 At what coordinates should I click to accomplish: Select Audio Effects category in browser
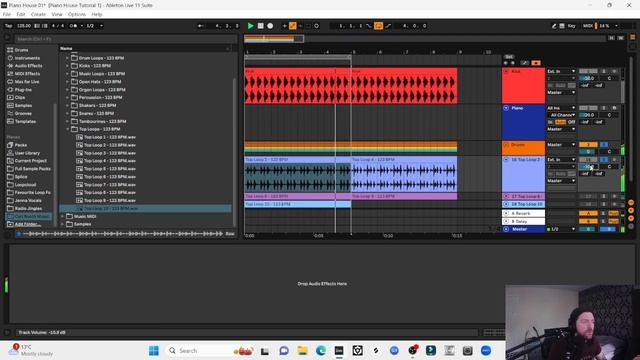(29, 66)
